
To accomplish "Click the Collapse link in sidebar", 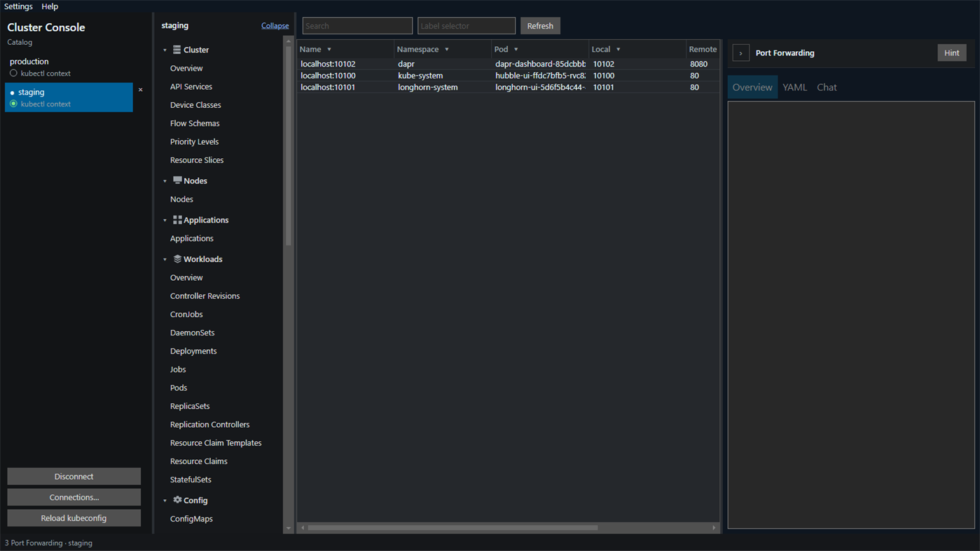I will pos(275,26).
